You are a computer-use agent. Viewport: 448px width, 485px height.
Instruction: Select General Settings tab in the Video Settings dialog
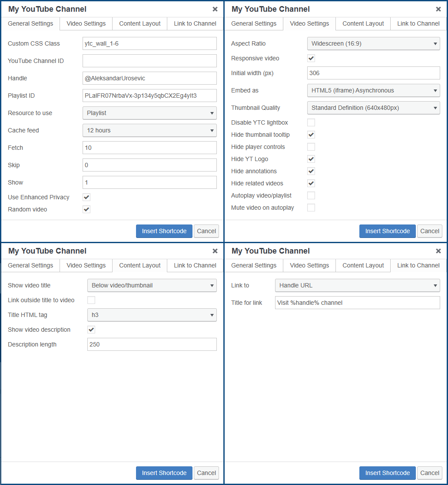(254, 23)
